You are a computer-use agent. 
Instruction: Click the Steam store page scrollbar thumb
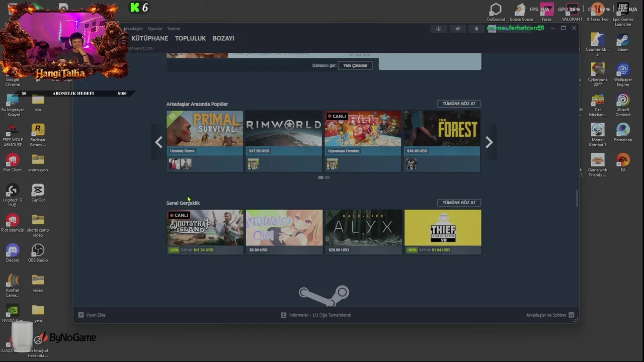pos(577,198)
